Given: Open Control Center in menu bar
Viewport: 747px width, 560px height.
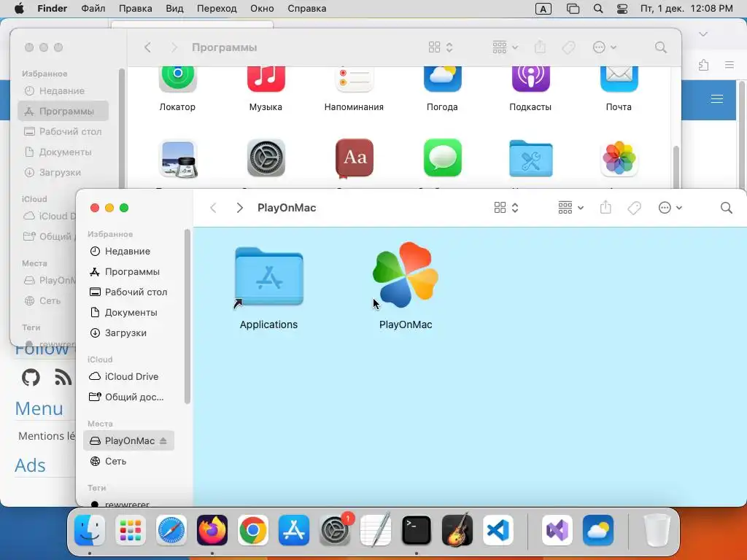Looking at the screenshot, I should [622, 9].
